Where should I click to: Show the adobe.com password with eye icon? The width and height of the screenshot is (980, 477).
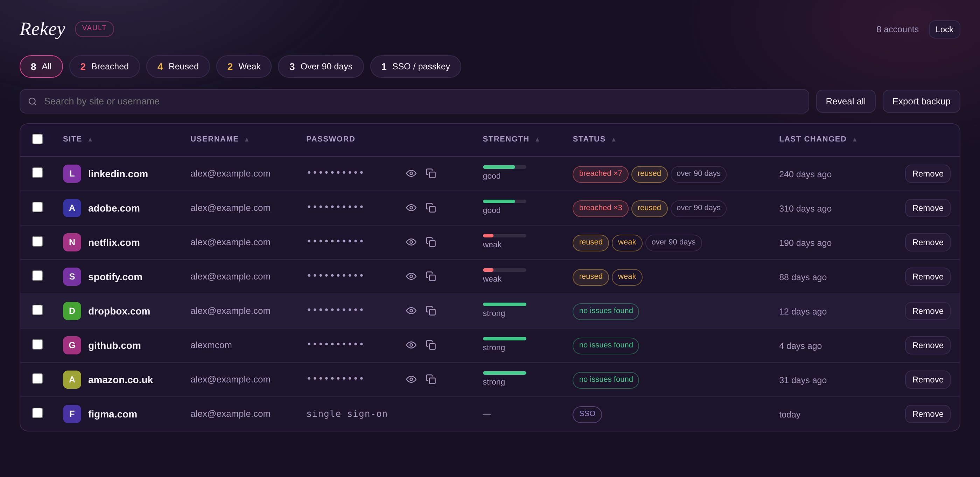click(411, 208)
